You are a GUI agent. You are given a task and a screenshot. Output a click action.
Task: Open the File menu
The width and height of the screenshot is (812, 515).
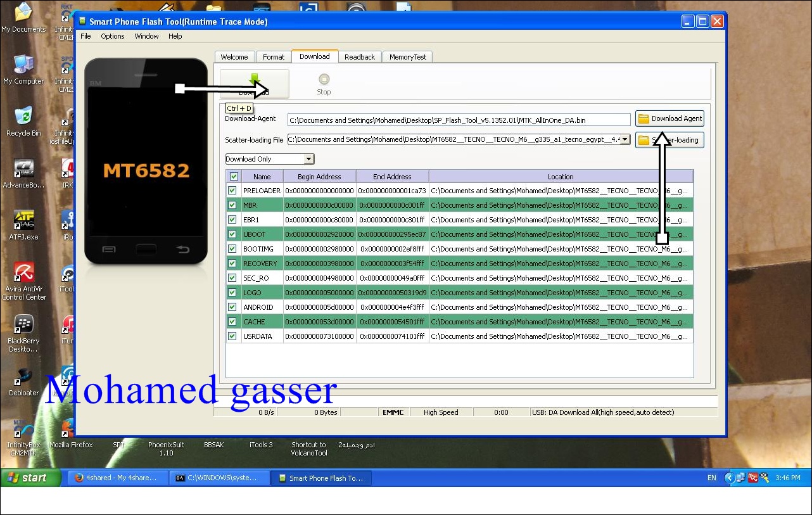(86, 36)
